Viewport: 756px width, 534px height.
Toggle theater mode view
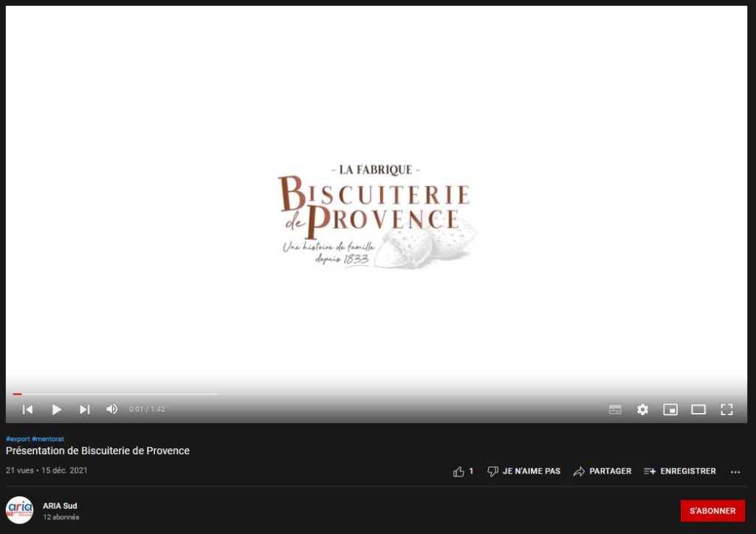click(698, 409)
